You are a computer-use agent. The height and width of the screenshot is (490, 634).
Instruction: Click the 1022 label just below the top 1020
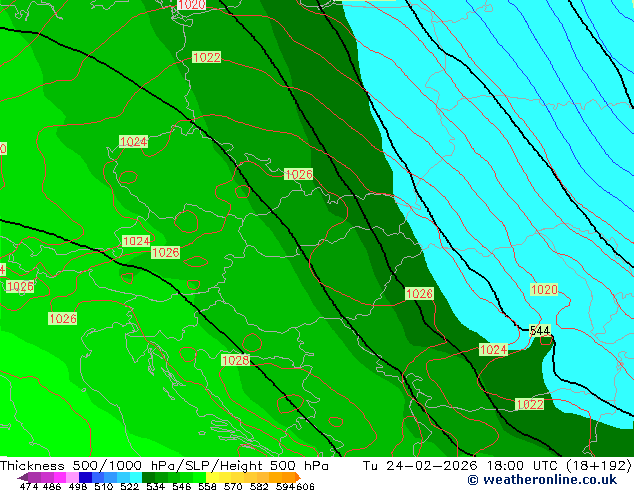pos(207,57)
